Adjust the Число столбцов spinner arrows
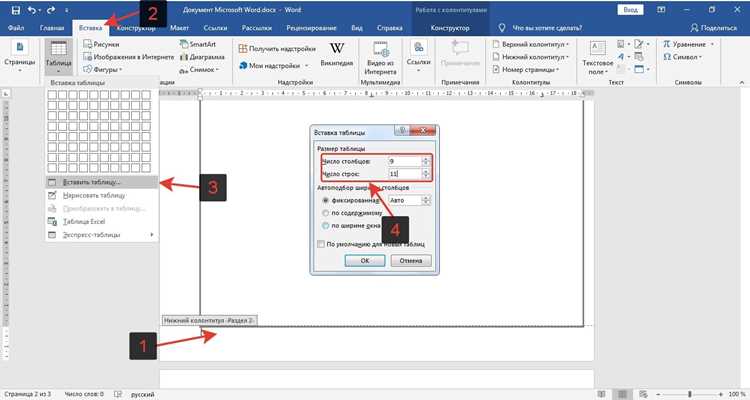750x400 pixels. coord(426,162)
